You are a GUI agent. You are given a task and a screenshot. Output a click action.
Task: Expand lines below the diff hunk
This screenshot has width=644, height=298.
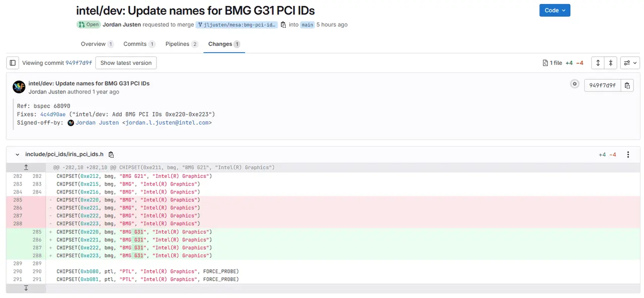(x=26, y=288)
